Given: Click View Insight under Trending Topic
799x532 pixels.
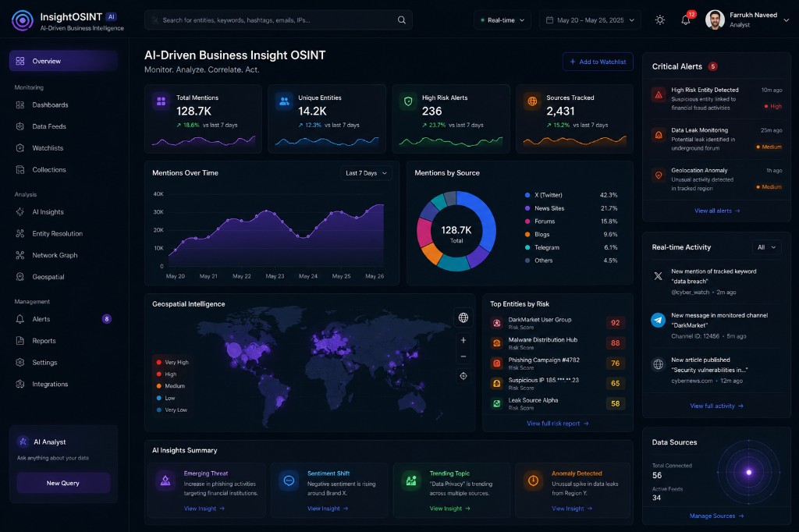Looking at the screenshot, I should [450, 509].
